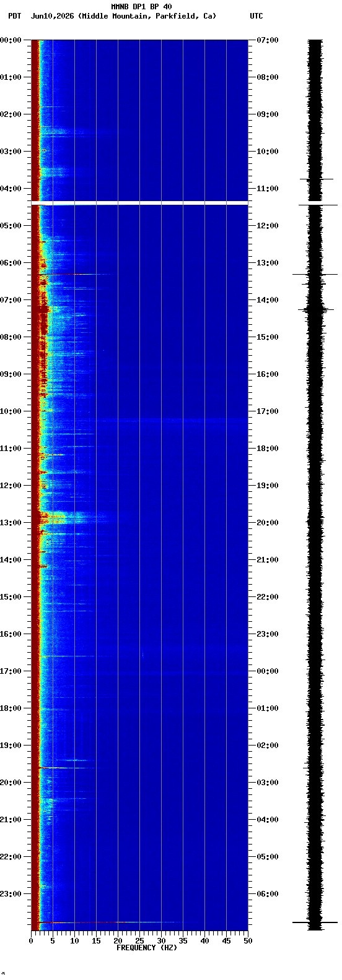The image size is (342, 980).
Task: Click the "02:00" label on UTC axis
Action: tap(268, 746)
